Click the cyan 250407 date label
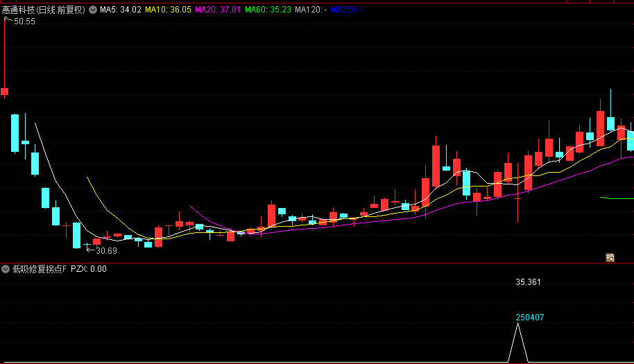The height and width of the screenshot is (364, 634). 530,318
